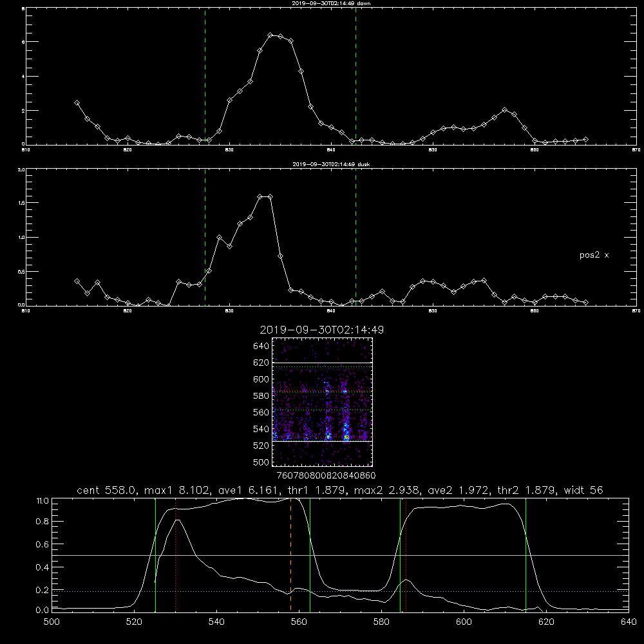Click x-axis label '820' under dusk plot
This screenshot has width=644, height=644.
[128, 311]
